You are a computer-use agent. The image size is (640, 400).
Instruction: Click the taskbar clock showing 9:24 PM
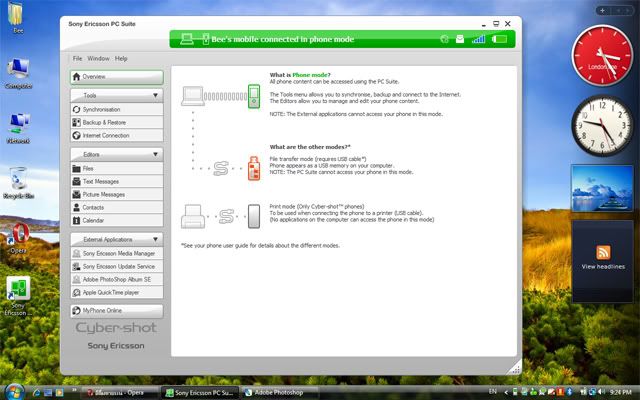coord(621,392)
